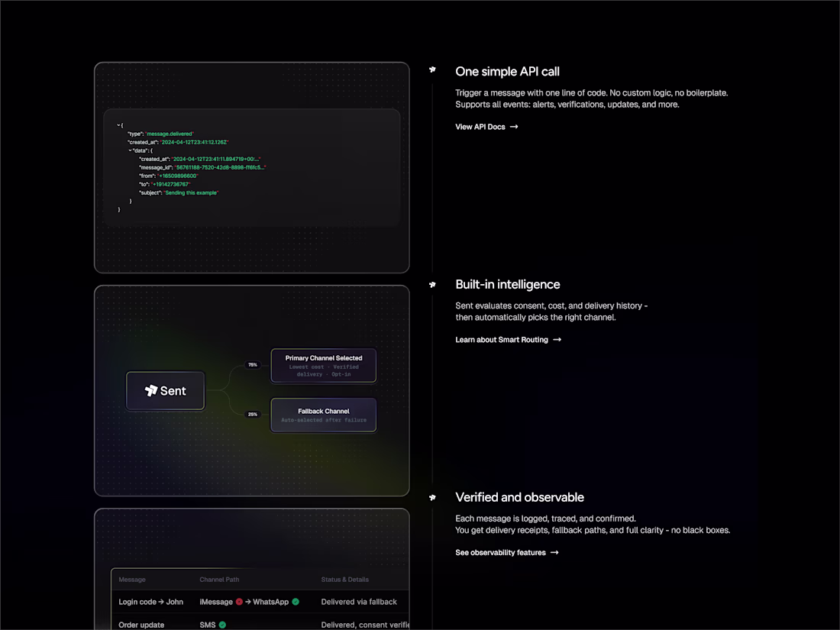The height and width of the screenshot is (630, 840).
Task: Click the "Lowest cost · Verified delivery" subtext
Action: tap(324, 370)
